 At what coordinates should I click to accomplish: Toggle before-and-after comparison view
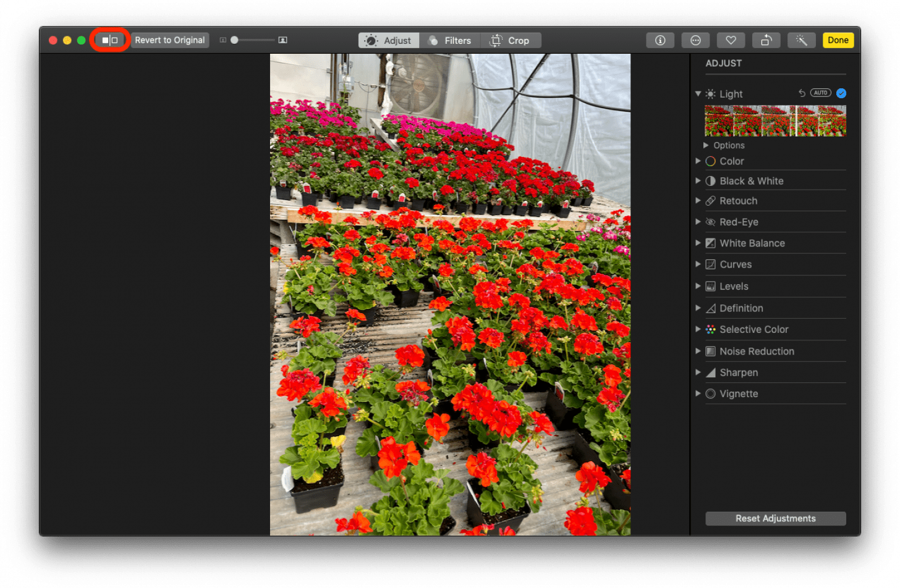(x=109, y=40)
